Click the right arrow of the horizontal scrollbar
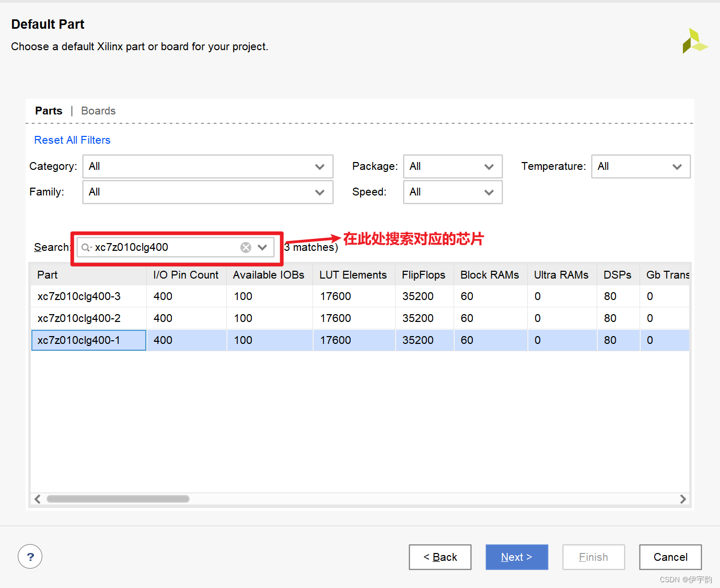720x588 pixels. tap(683, 499)
